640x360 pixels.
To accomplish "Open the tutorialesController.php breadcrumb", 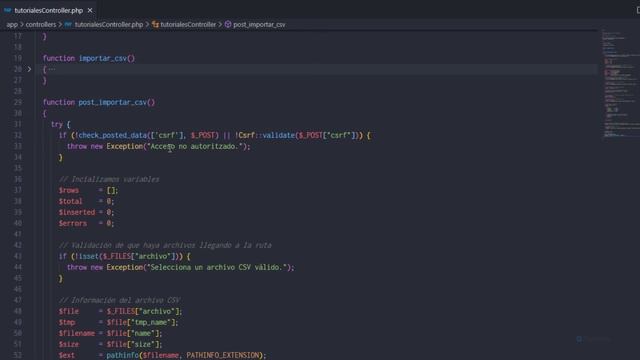I will pos(109,24).
